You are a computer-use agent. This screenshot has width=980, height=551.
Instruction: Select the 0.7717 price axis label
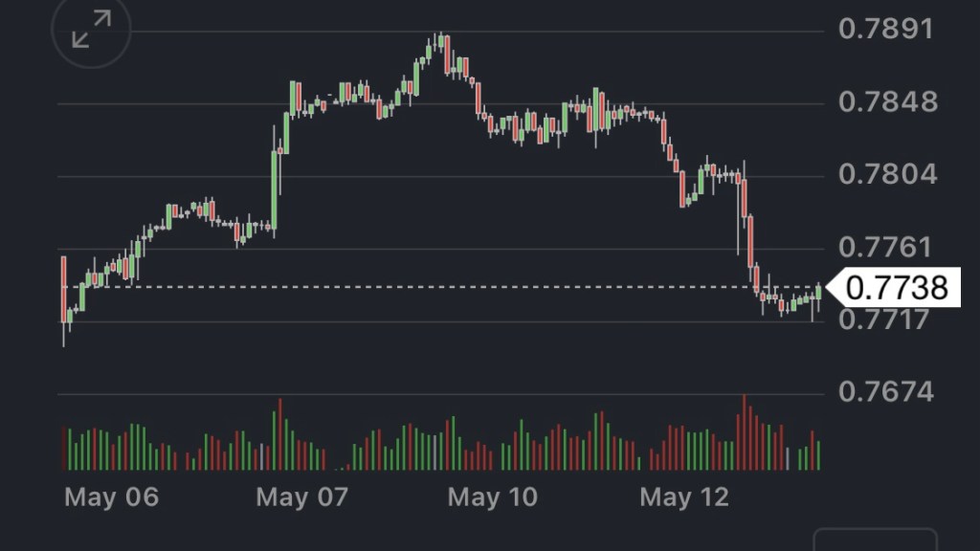coord(885,319)
